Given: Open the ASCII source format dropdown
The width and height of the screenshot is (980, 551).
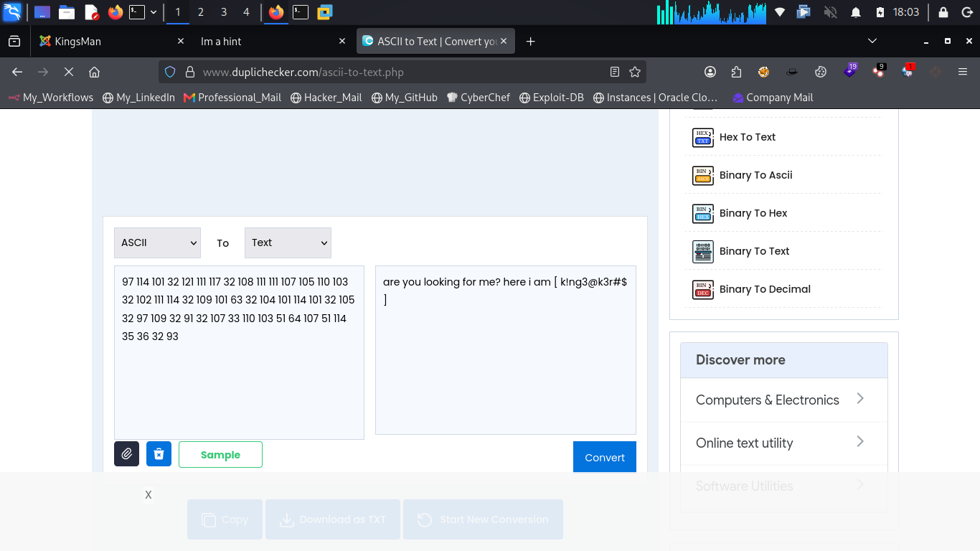Looking at the screenshot, I should pyautogui.click(x=157, y=242).
